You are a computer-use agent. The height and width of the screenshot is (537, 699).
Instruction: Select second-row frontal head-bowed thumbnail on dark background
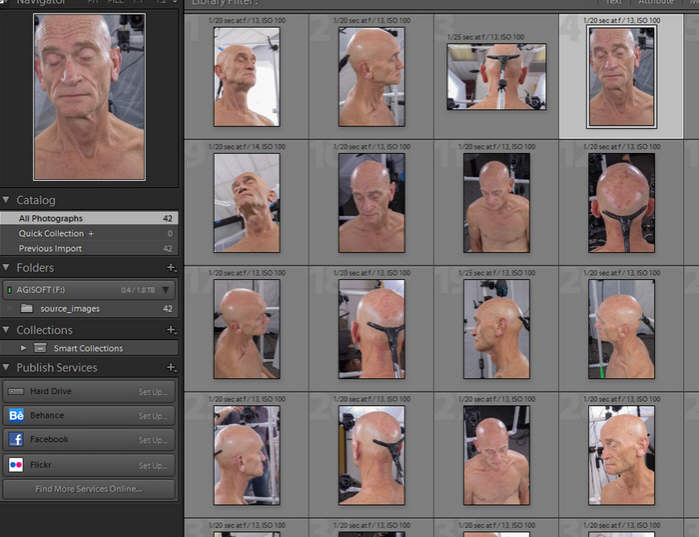pos(371,203)
